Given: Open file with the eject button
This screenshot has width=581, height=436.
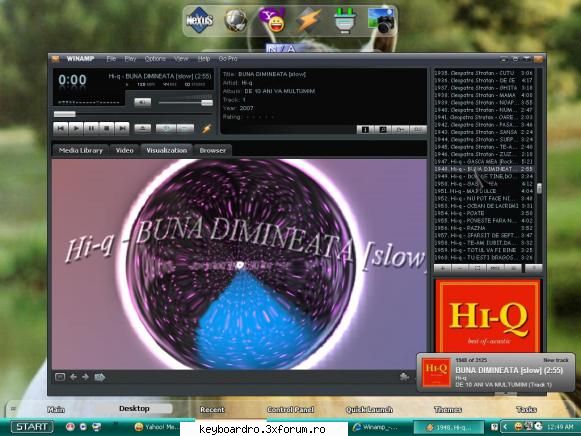Looking at the screenshot, I should point(143,128).
